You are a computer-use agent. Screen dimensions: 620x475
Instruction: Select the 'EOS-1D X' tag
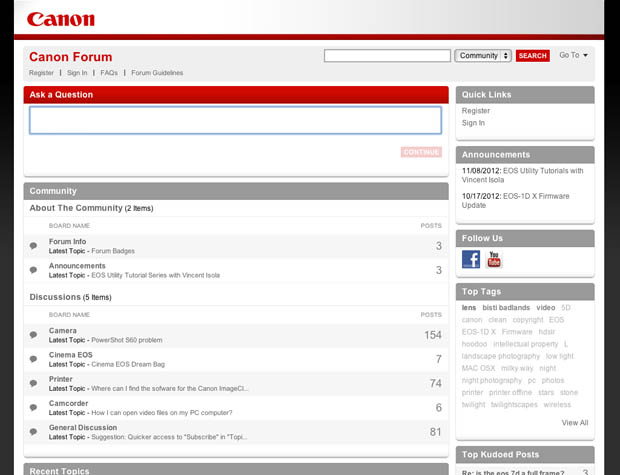478,332
